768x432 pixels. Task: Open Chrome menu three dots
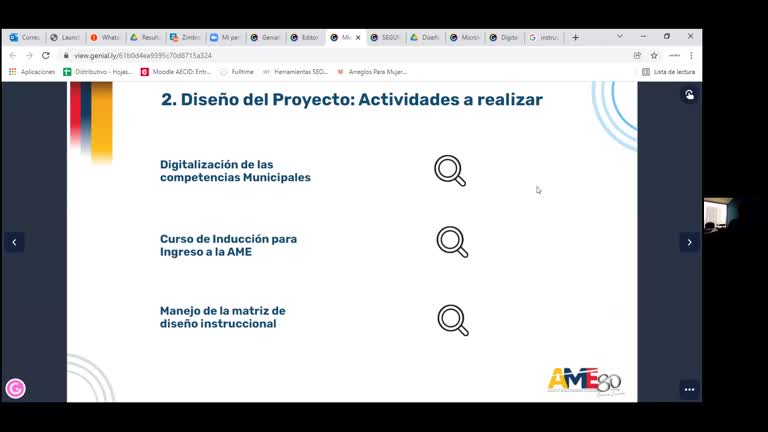tap(691, 55)
